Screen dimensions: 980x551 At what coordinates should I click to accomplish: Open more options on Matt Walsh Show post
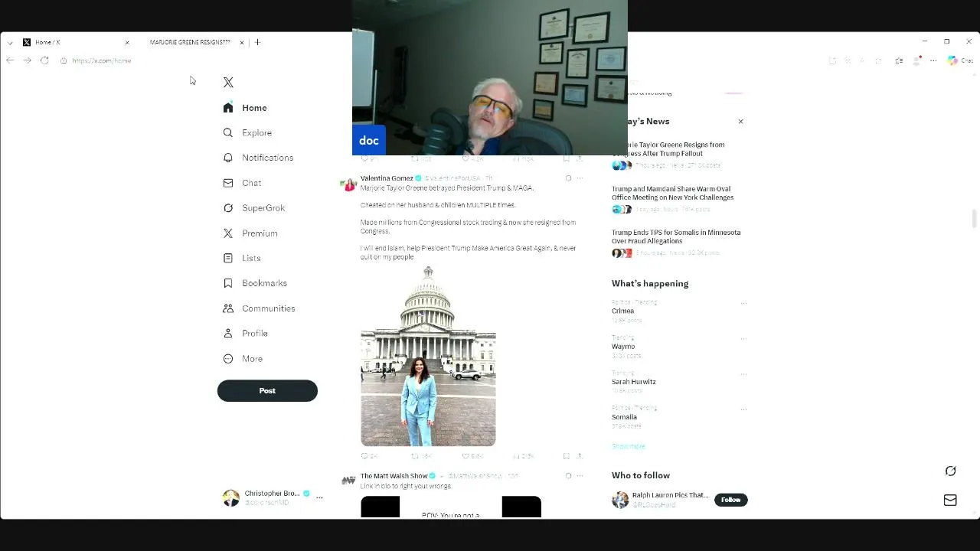[580, 476]
